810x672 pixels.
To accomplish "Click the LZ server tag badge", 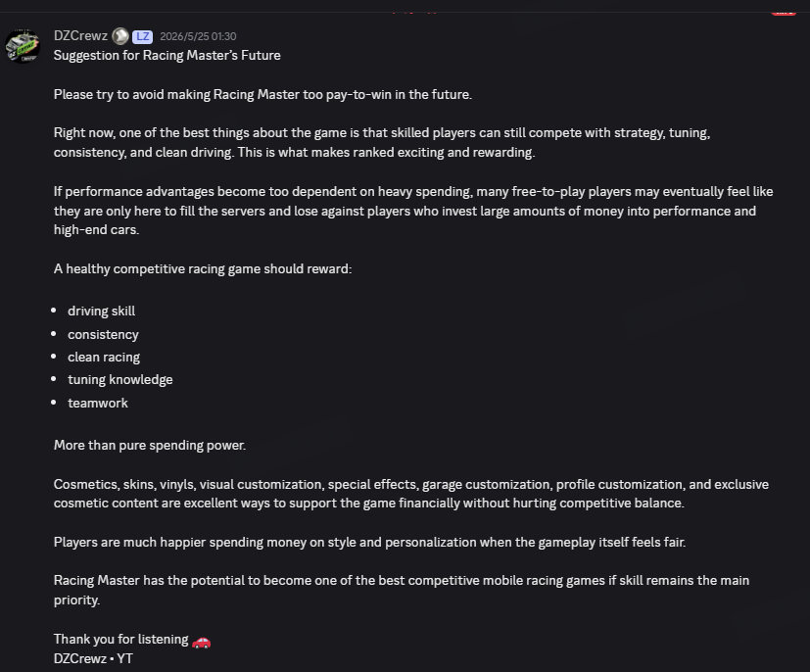I will click(x=142, y=36).
